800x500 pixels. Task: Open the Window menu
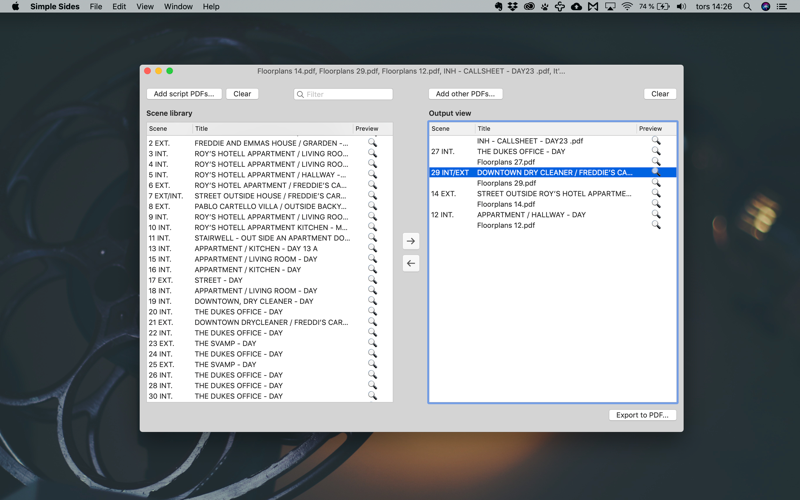[x=178, y=7]
